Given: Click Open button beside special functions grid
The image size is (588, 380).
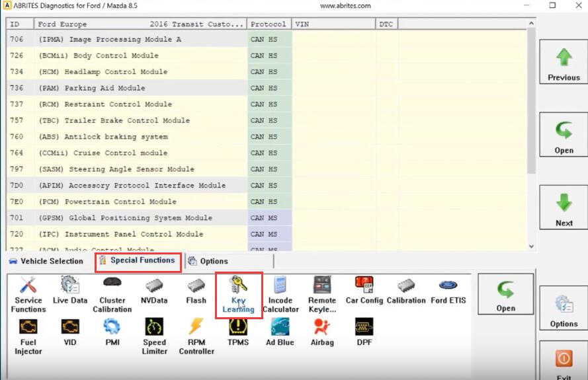Looking at the screenshot, I should click(505, 294).
